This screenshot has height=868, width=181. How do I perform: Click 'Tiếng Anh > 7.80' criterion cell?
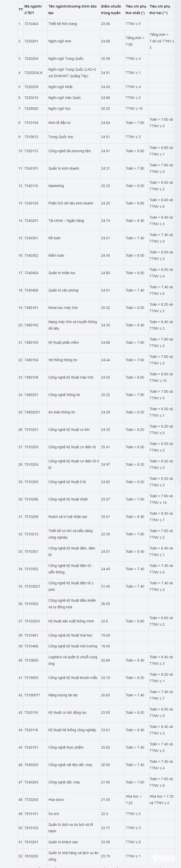[135, 41]
